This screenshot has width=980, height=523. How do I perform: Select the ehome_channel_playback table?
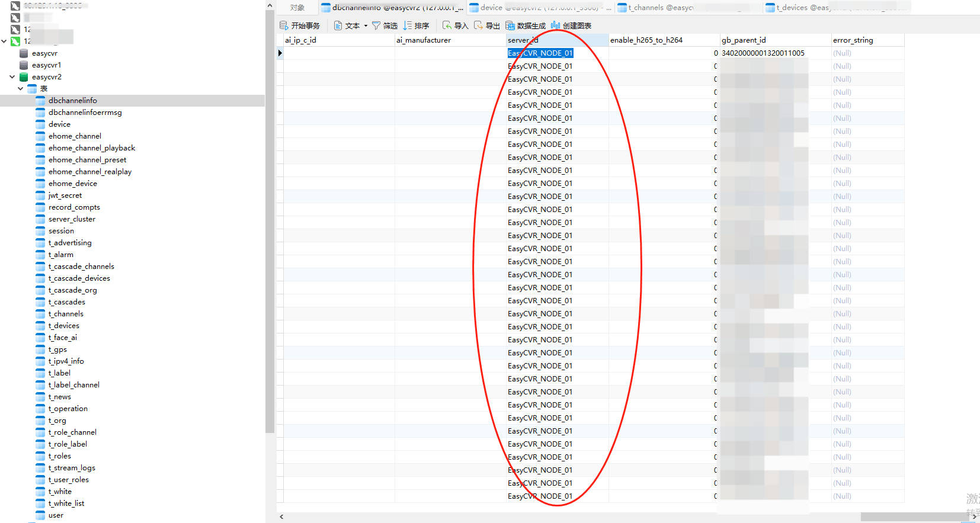click(92, 148)
